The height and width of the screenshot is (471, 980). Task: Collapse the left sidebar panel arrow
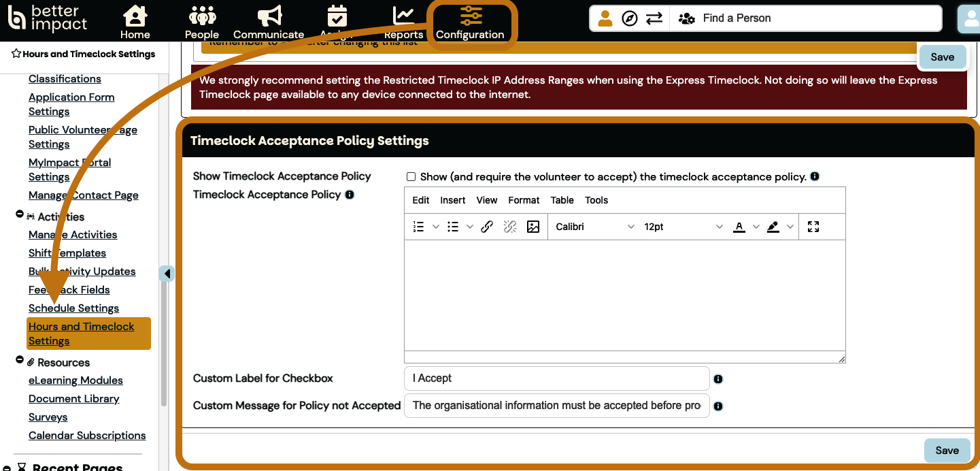coord(167,274)
